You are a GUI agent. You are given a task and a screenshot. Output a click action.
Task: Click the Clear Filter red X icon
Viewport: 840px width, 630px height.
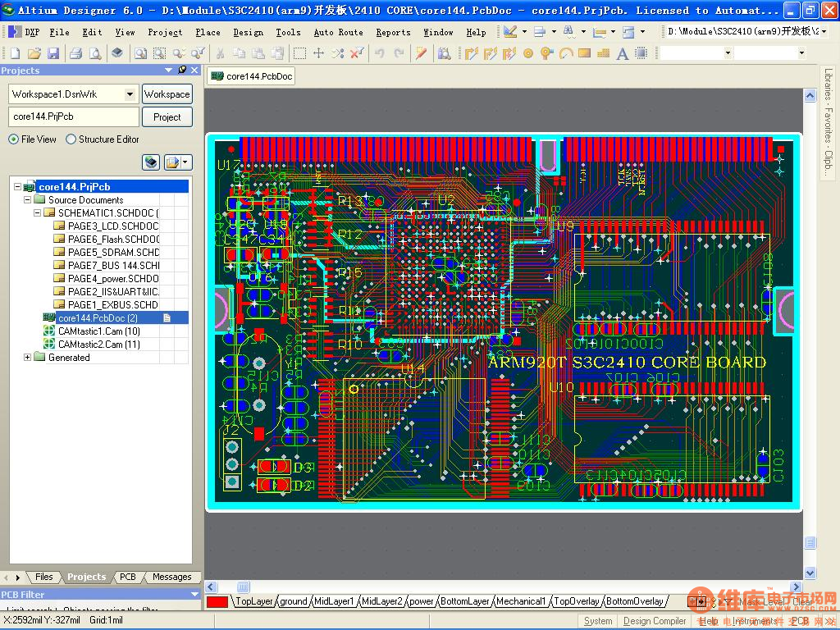357,53
